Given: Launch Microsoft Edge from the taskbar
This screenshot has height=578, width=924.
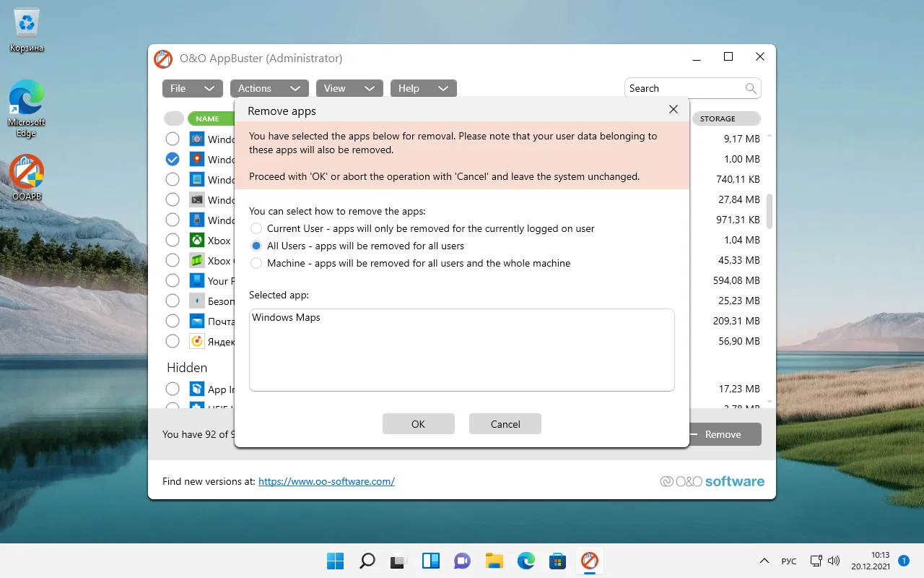Looking at the screenshot, I should [526, 561].
